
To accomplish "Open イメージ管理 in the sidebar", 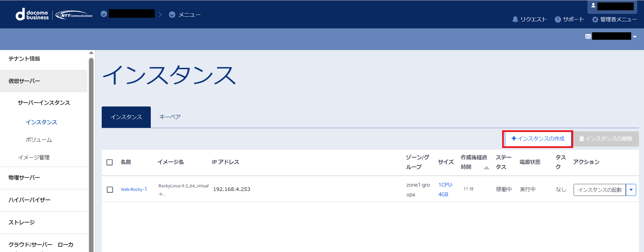I will pyautogui.click(x=34, y=158).
